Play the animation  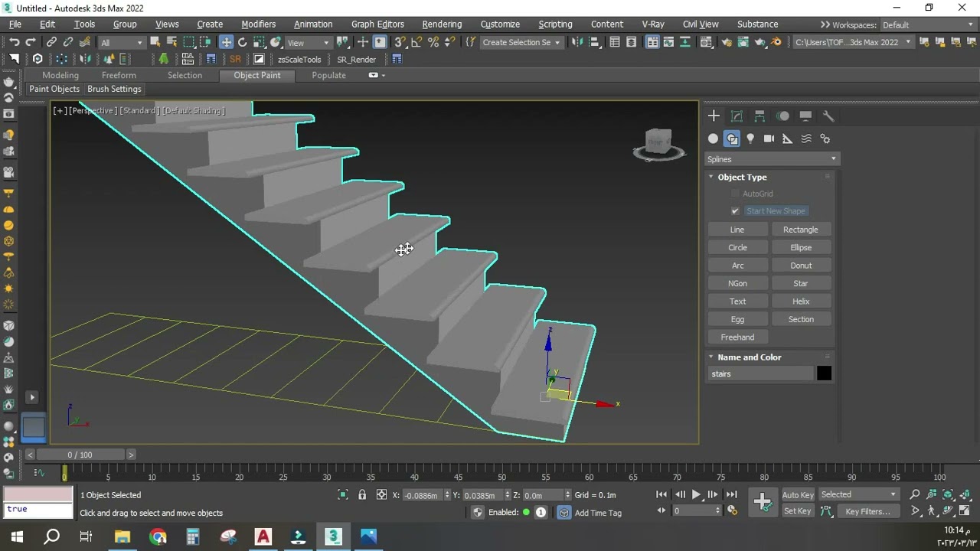tap(696, 495)
